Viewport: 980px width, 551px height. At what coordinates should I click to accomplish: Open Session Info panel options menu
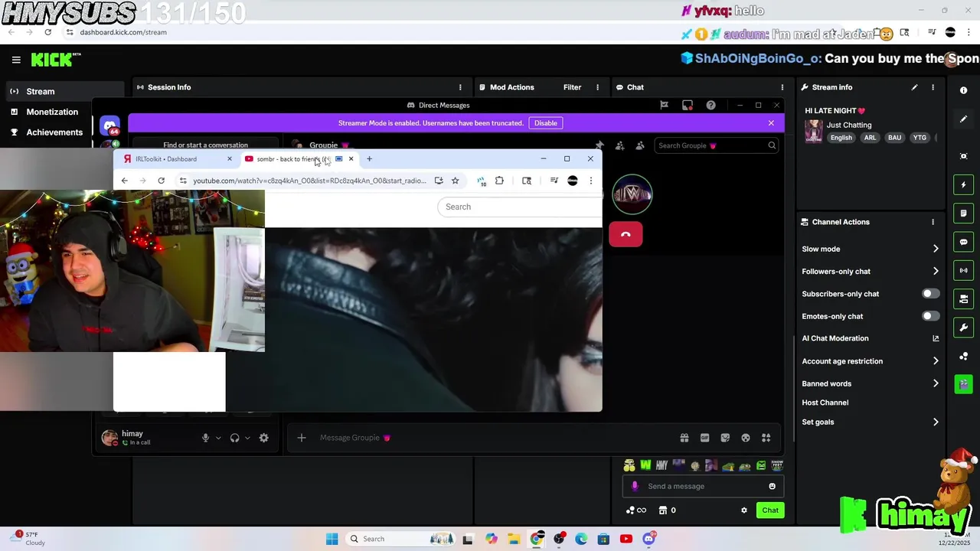(x=460, y=87)
